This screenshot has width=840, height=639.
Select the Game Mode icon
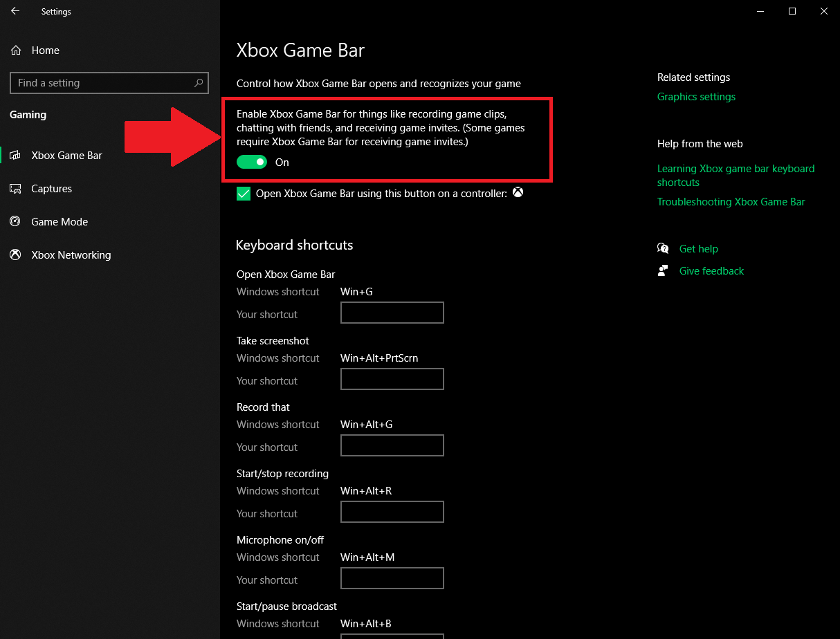click(x=15, y=221)
